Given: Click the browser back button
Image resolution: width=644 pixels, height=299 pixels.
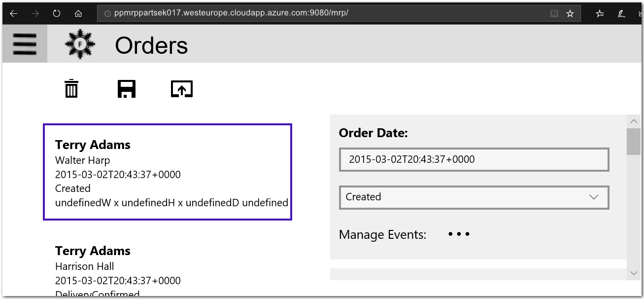Looking at the screenshot, I should click(x=13, y=13).
